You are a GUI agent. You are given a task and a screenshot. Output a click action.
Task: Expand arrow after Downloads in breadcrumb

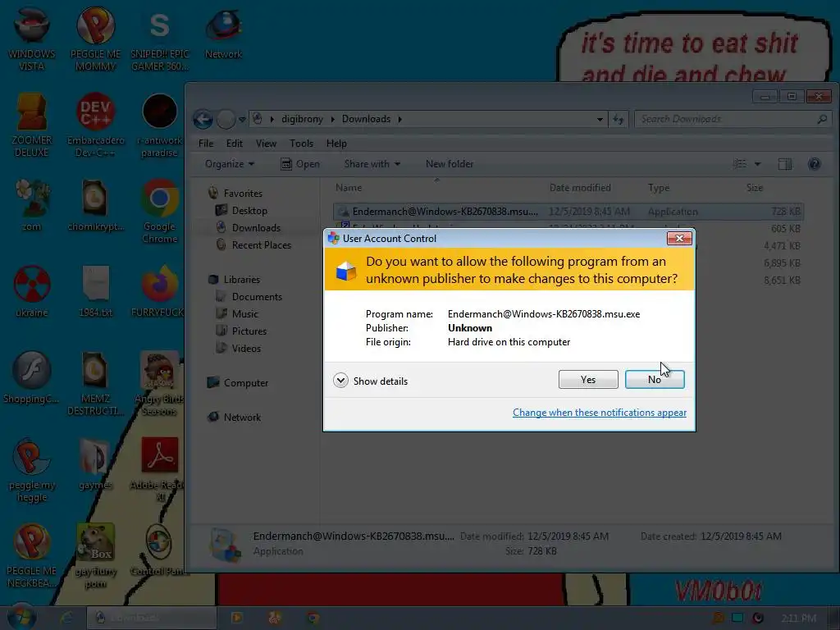pos(399,119)
